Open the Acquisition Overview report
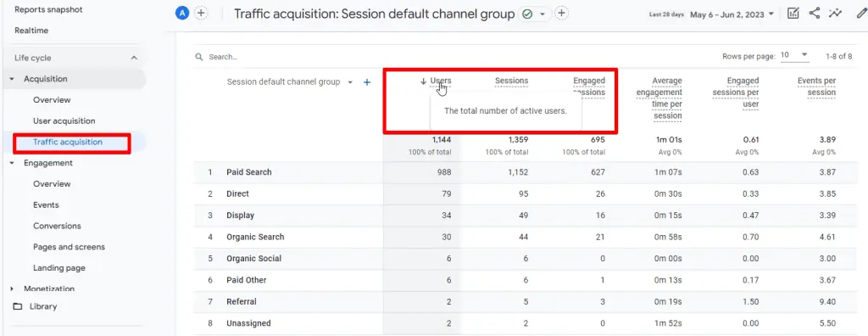This screenshot has height=336, width=868. pos(52,100)
